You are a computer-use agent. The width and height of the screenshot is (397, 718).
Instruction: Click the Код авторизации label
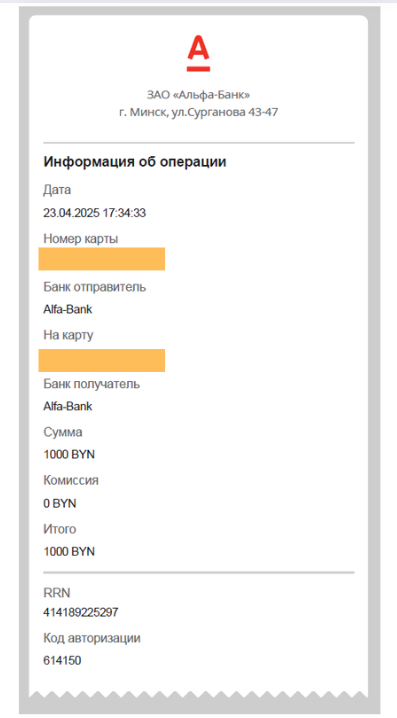coord(92,638)
